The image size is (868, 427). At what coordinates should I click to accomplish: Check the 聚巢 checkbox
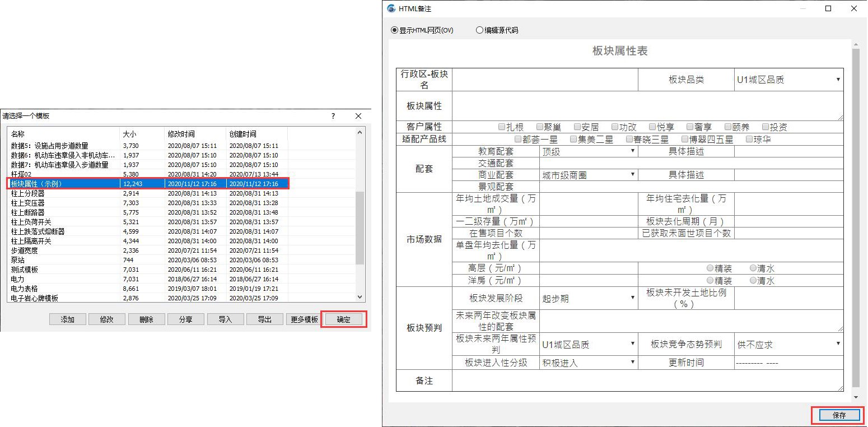540,127
